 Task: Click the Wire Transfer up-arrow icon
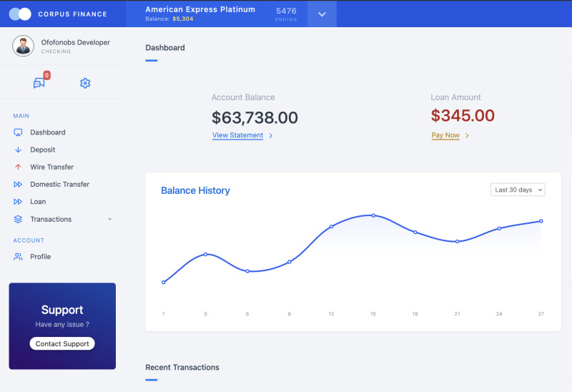pyautogui.click(x=18, y=167)
